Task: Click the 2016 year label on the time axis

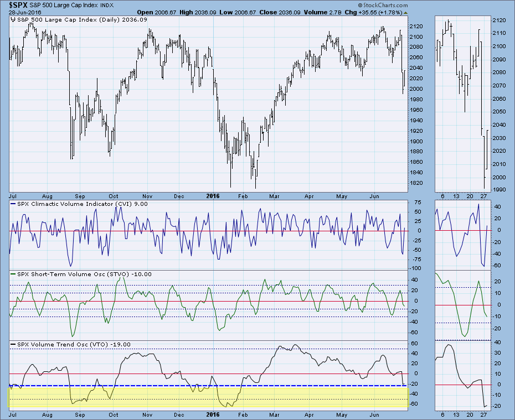Action: 213,196
